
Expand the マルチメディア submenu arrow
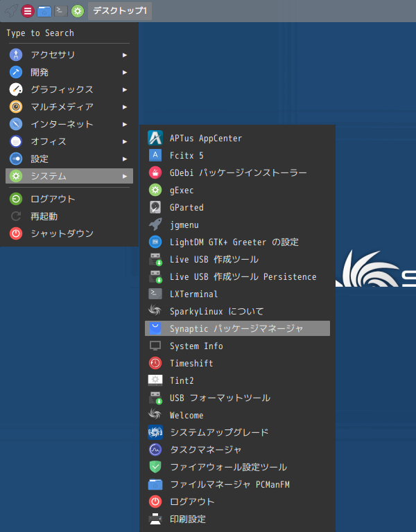(x=125, y=107)
